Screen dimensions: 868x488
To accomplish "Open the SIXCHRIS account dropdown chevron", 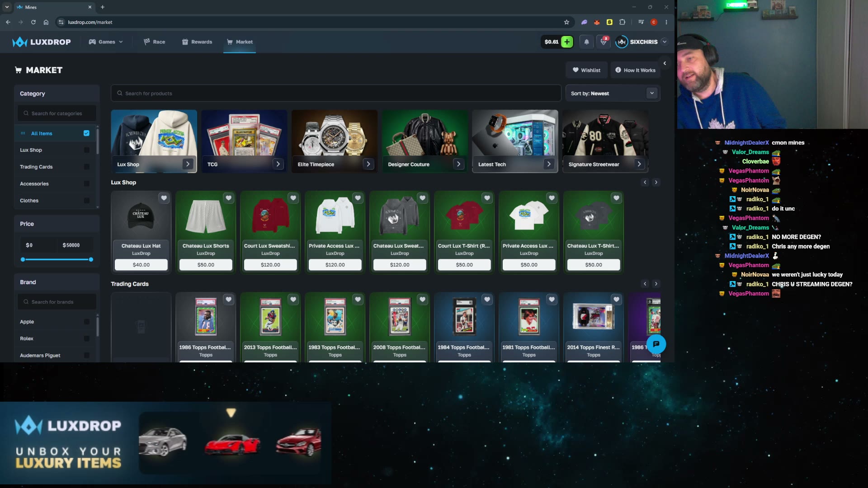I will (665, 42).
